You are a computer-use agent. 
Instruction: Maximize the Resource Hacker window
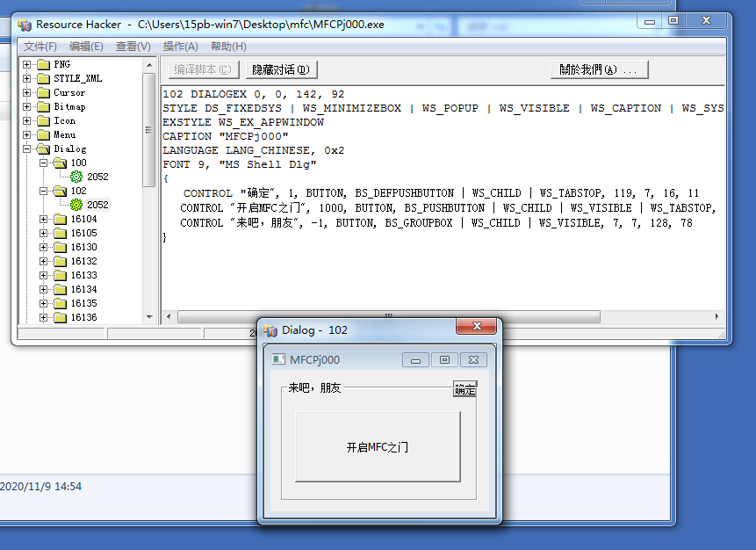pos(673,21)
